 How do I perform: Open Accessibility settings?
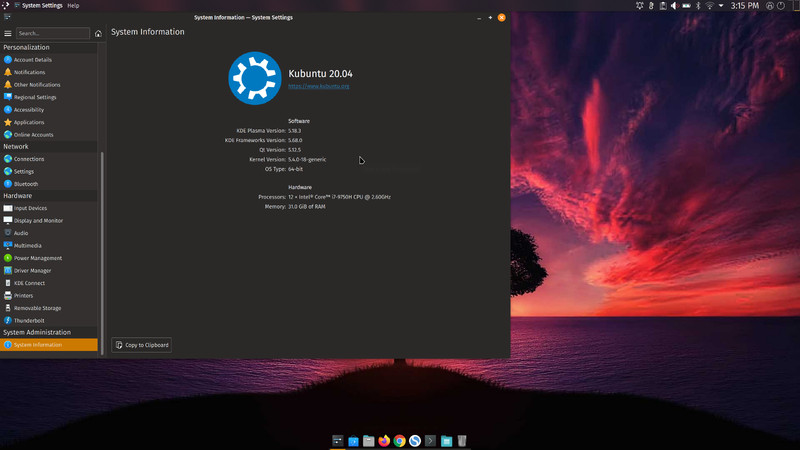[48, 110]
